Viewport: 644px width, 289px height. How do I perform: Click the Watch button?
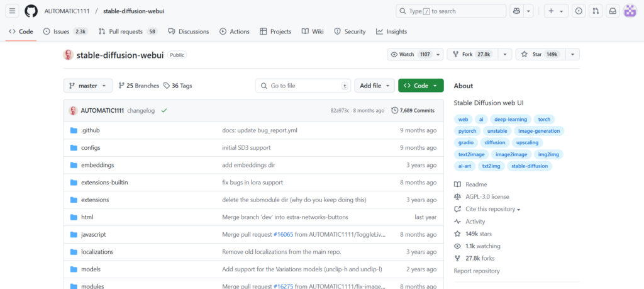(410, 54)
